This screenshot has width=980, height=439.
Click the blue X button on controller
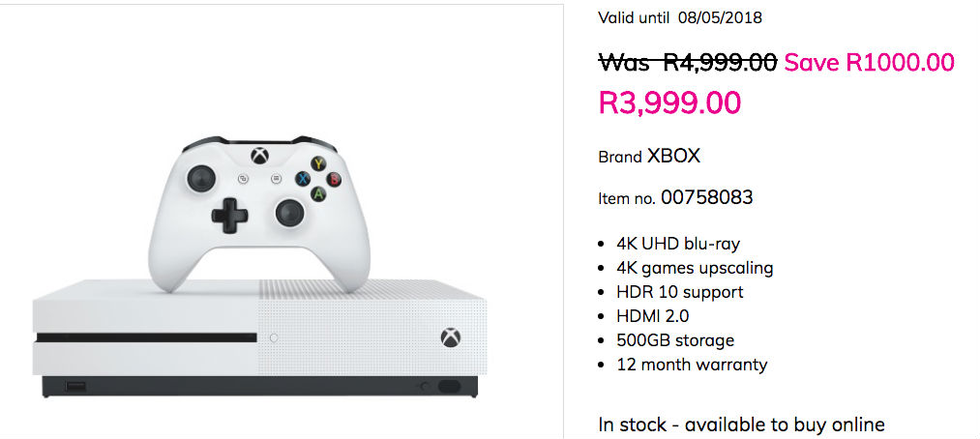(302, 178)
